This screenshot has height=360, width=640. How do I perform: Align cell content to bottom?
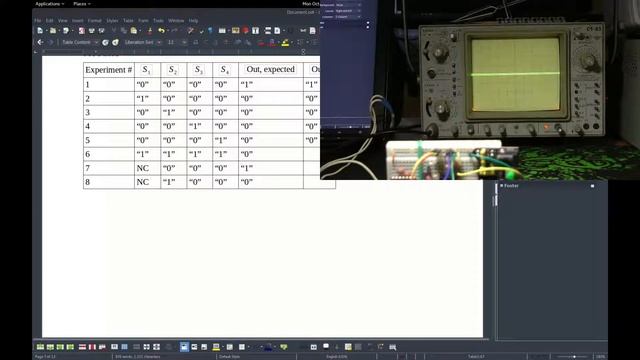[x=204, y=347]
